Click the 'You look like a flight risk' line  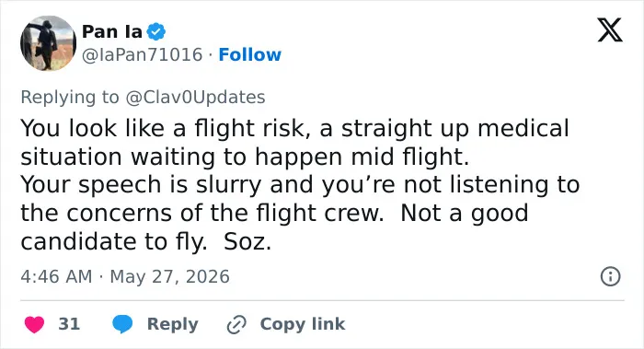tap(295, 128)
